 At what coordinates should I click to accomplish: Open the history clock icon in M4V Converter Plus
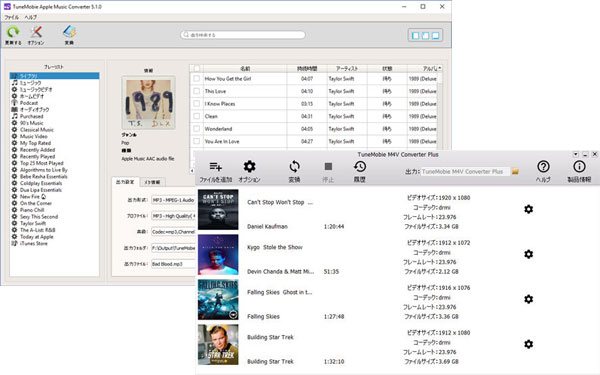tap(360, 167)
